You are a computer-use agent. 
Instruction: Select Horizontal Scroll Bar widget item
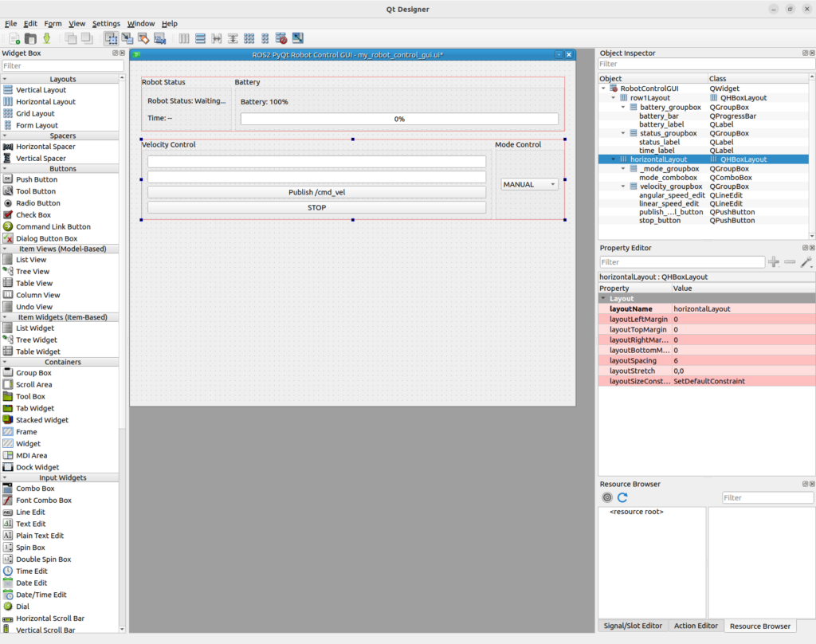click(x=50, y=618)
